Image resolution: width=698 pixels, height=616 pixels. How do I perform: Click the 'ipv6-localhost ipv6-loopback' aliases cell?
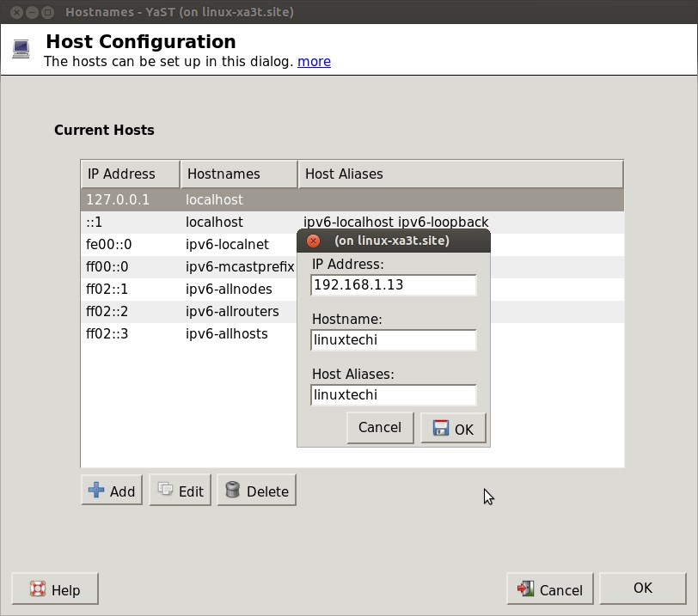click(x=395, y=222)
